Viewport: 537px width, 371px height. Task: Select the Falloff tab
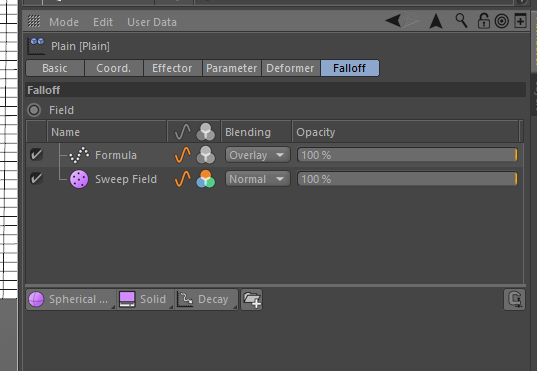pyautogui.click(x=350, y=68)
